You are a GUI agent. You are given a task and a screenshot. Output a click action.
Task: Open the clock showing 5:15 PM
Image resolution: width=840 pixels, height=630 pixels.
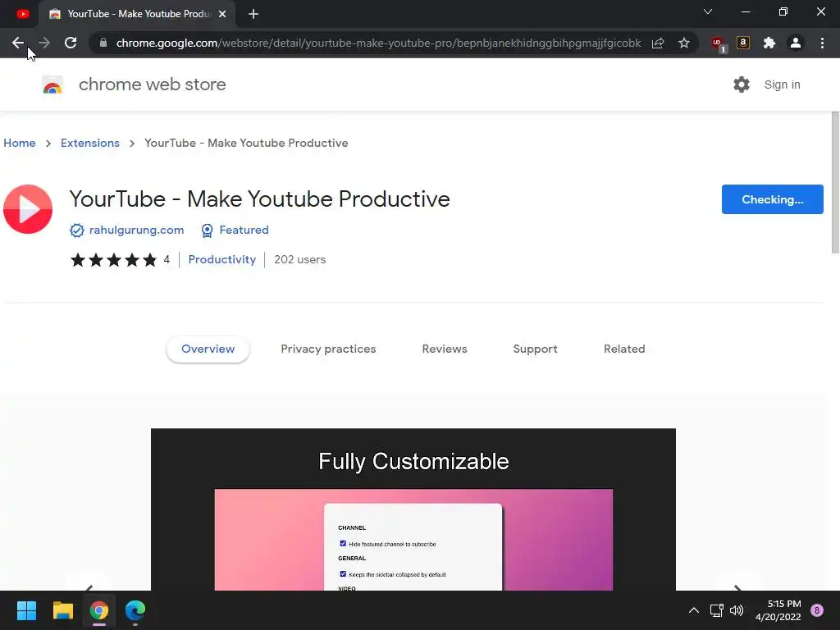[x=778, y=610]
